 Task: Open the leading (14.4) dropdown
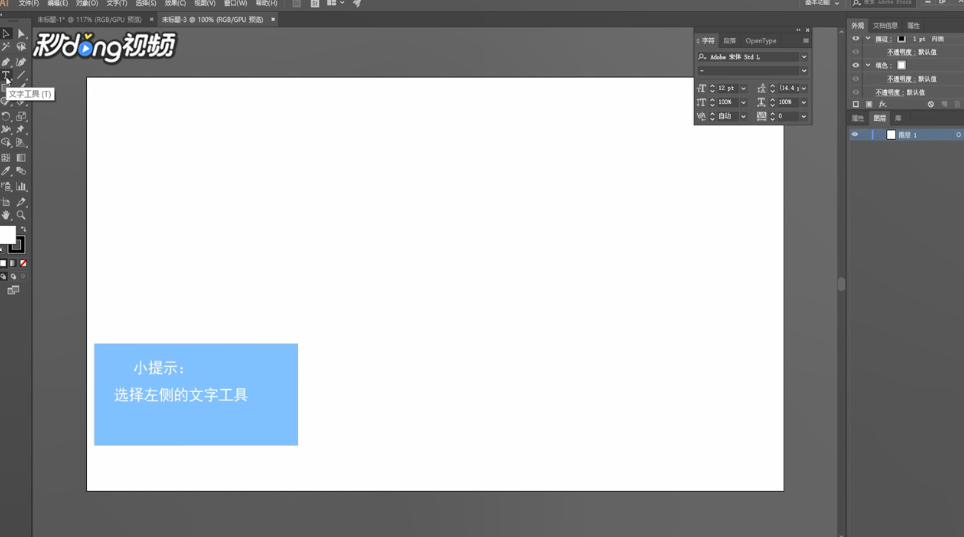804,89
